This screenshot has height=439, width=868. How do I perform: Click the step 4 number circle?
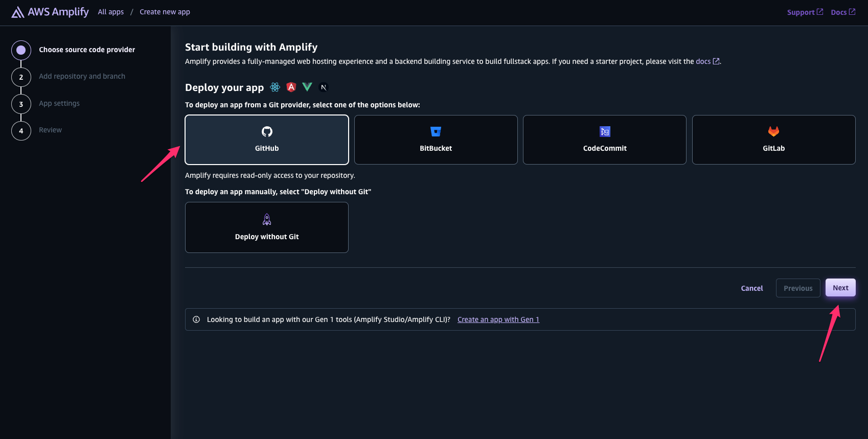point(21,131)
